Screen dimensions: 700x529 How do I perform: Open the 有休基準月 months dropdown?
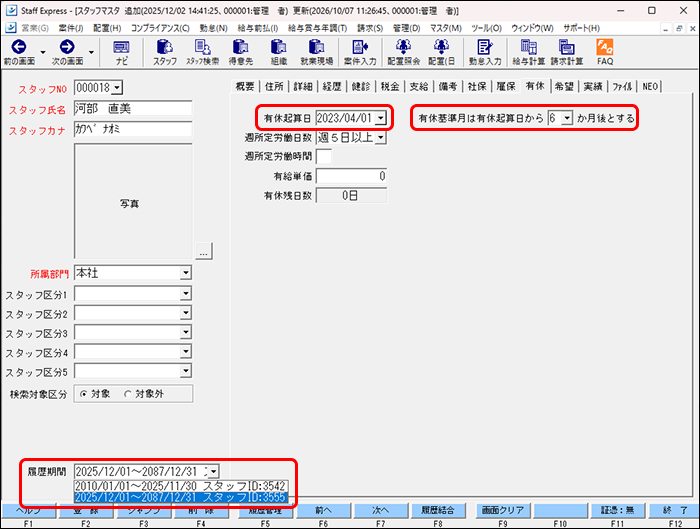click(567, 118)
